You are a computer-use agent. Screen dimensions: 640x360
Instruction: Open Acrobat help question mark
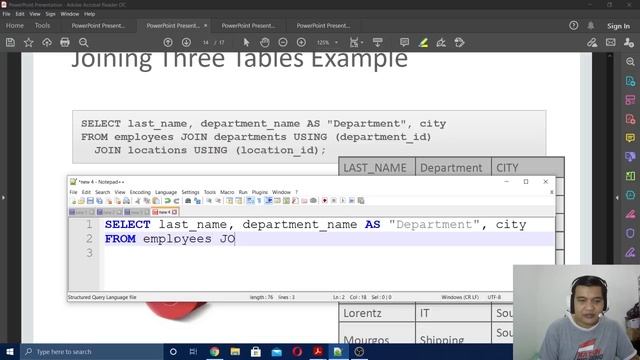point(573,26)
